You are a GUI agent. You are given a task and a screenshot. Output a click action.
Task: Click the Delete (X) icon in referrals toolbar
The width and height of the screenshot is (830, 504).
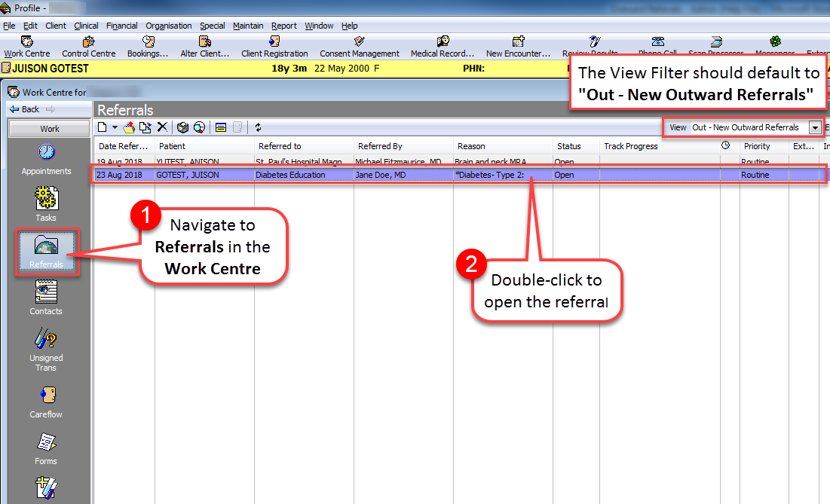pyautogui.click(x=161, y=127)
